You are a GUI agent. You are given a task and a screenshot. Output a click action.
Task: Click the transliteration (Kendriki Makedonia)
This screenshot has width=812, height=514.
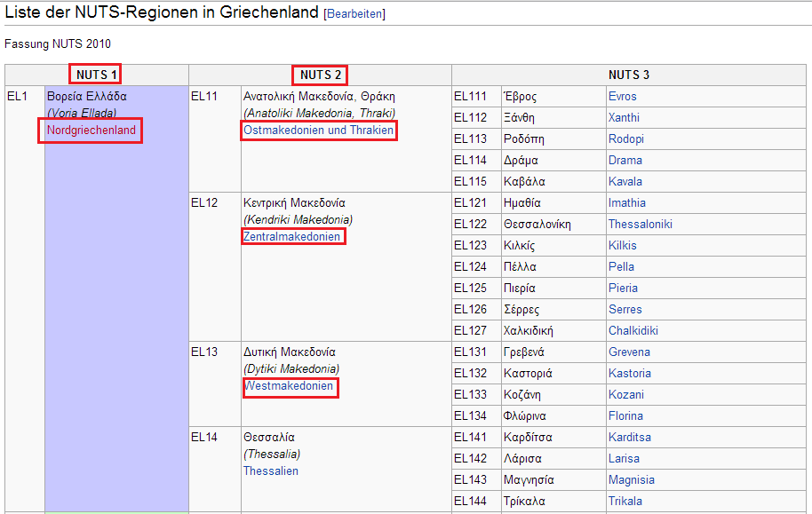(298, 220)
